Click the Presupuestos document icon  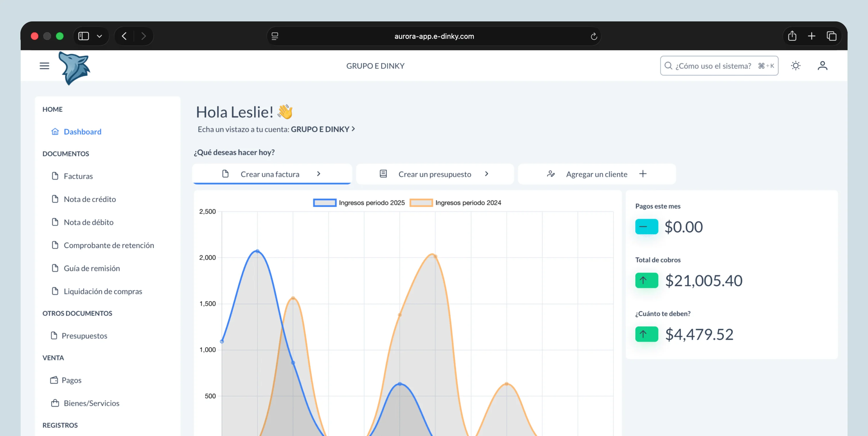pos(54,335)
